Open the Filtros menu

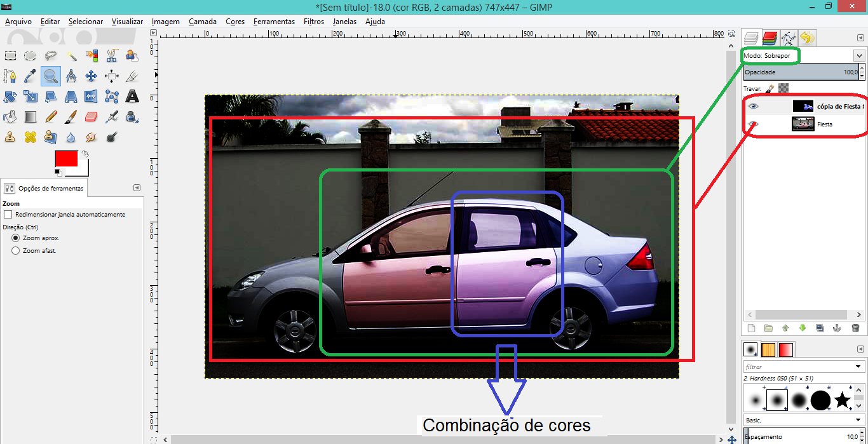tap(313, 21)
